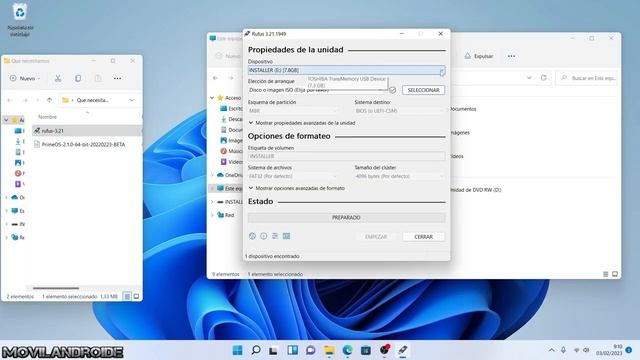Open Sistema destino dropdown in Rufus
The width and height of the screenshot is (640, 360).
click(x=400, y=111)
